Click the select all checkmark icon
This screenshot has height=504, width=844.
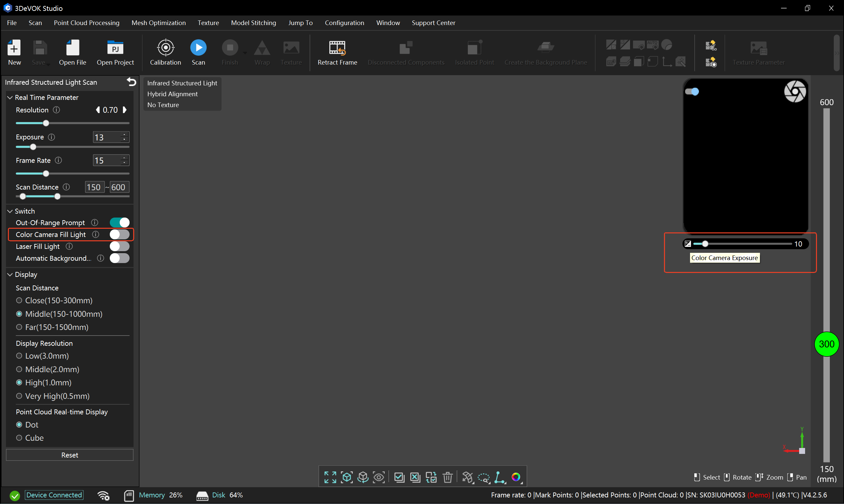(399, 477)
